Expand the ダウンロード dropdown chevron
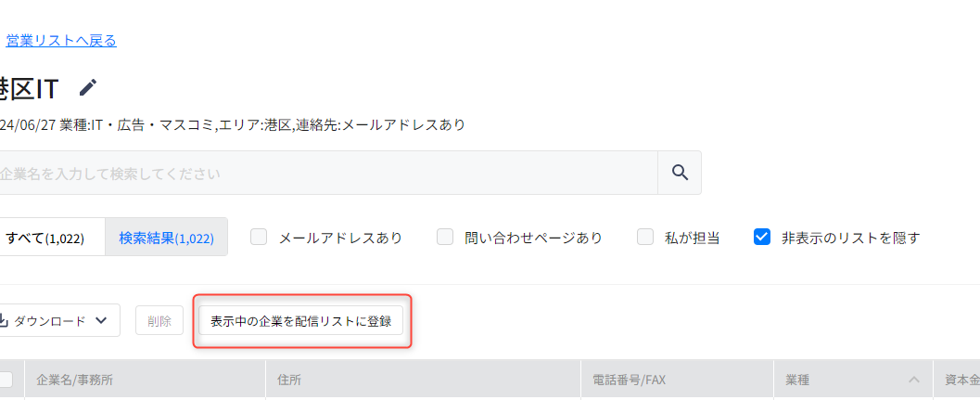980x400 pixels. click(101, 320)
